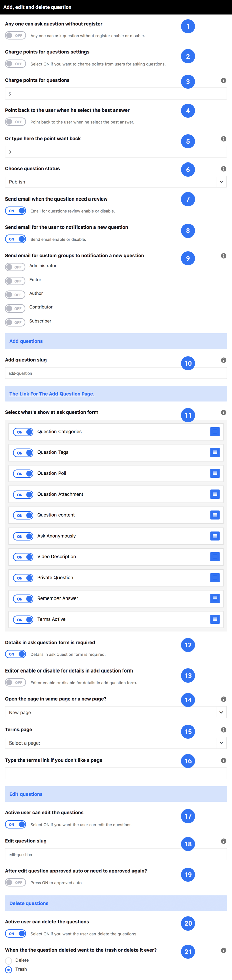Turn on the Administrator email group toggle
Screen dimensions: 232x980
click(x=15, y=267)
